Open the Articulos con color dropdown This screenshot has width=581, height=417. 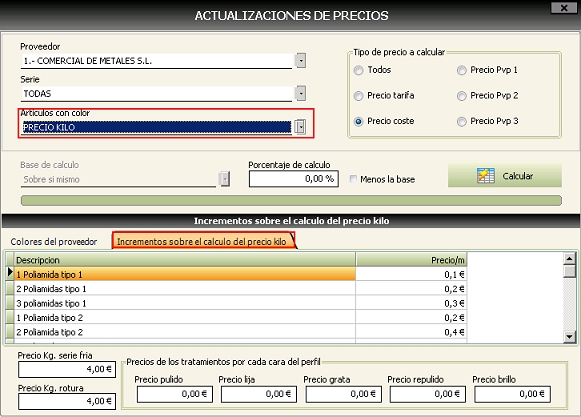coord(301,127)
